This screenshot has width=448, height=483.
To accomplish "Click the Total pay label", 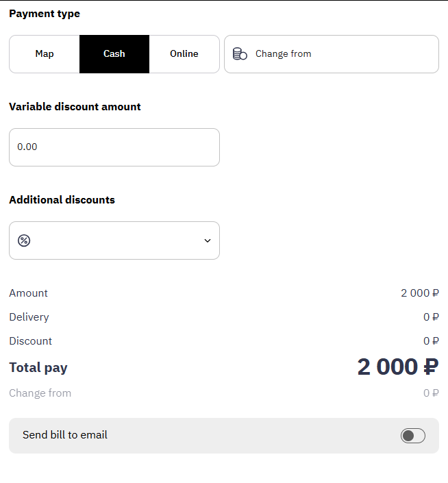I will point(38,367).
